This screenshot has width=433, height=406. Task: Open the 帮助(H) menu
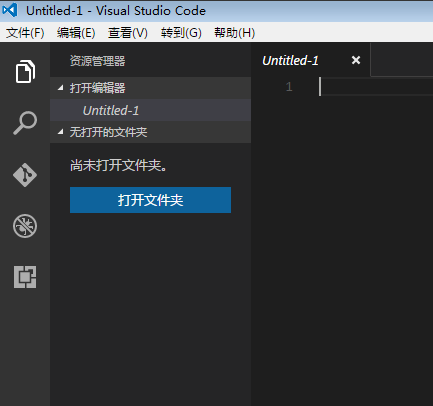coord(234,33)
